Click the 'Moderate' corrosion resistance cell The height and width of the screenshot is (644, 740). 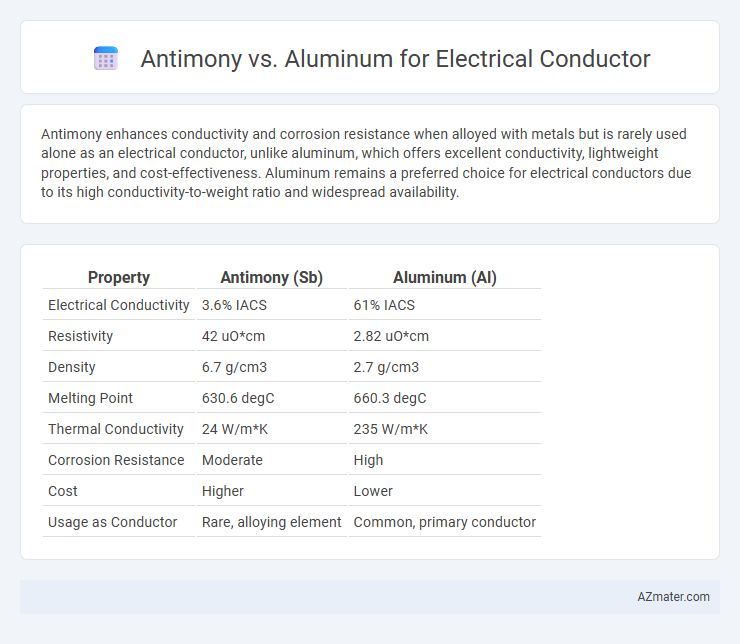point(232,460)
